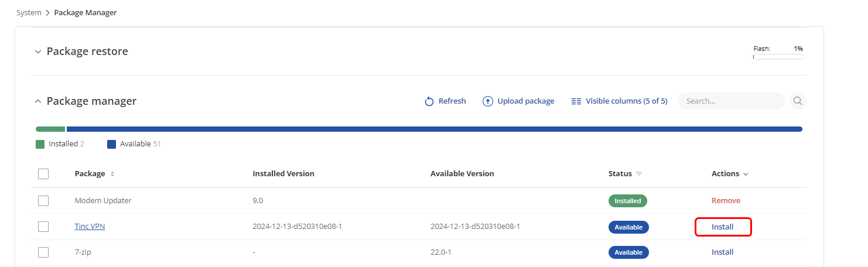
Task: Click the blue Available legend square
Action: pyautogui.click(x=111, y=144)
